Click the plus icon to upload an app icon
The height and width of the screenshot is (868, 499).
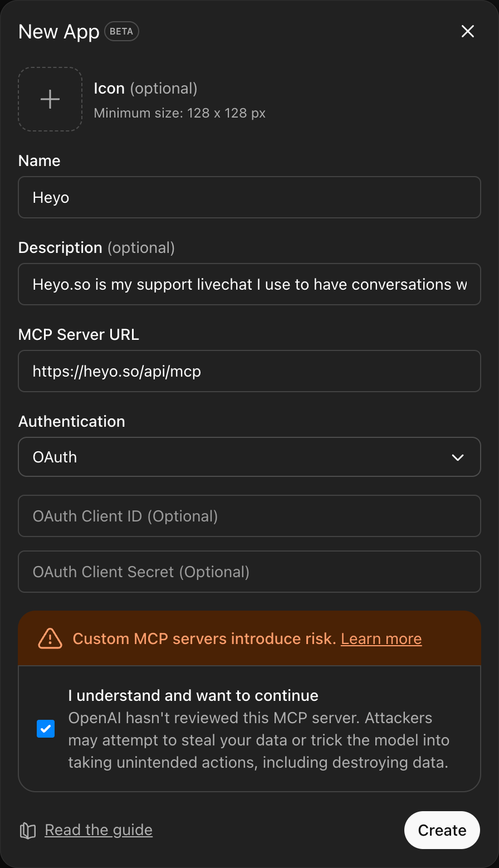tap(50, 99)
